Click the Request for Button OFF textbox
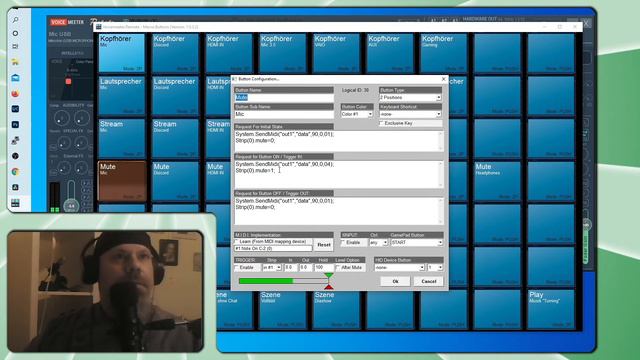The height and width of the screenshot is (360, 640). 338,211
